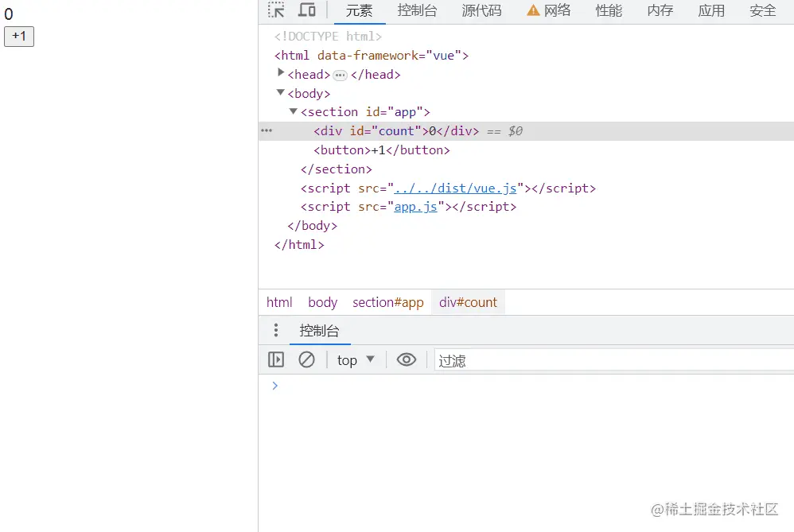Open the 安全 tab
The width and height of the screenshot is (794, 532).
(763, 10)
